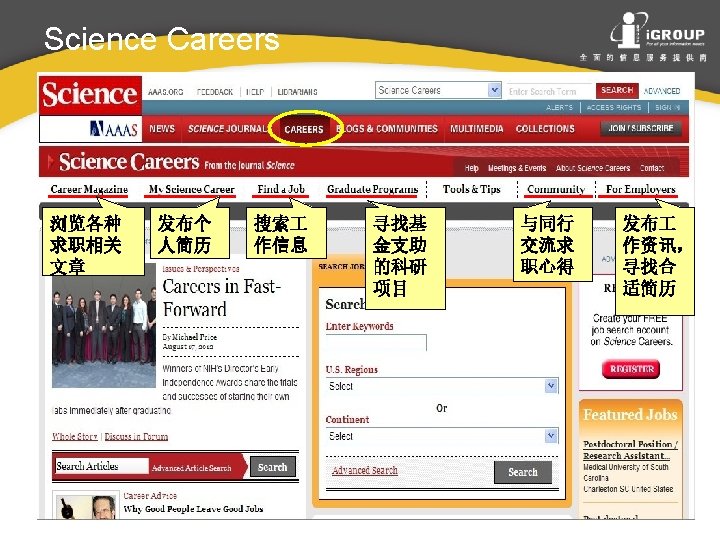Open the Find a Job tab
This screenshot has width=720, height=540.
(281, 189)
